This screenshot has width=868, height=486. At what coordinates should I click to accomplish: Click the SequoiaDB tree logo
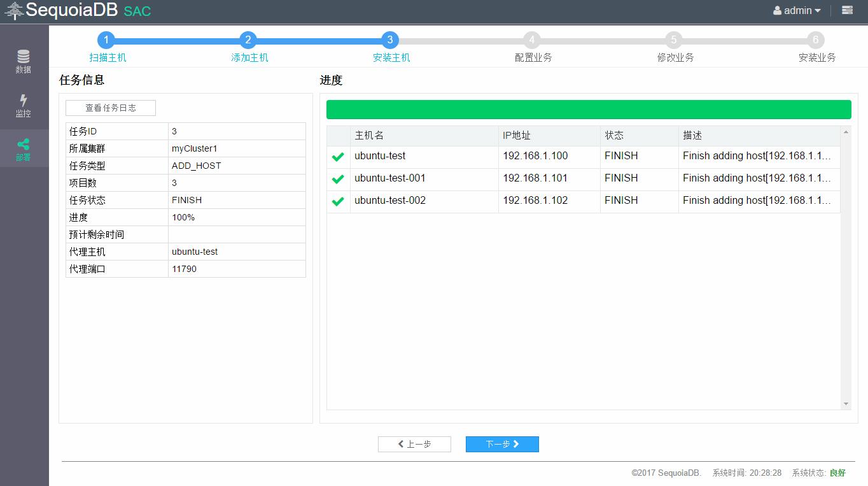[x=14, y=10]
